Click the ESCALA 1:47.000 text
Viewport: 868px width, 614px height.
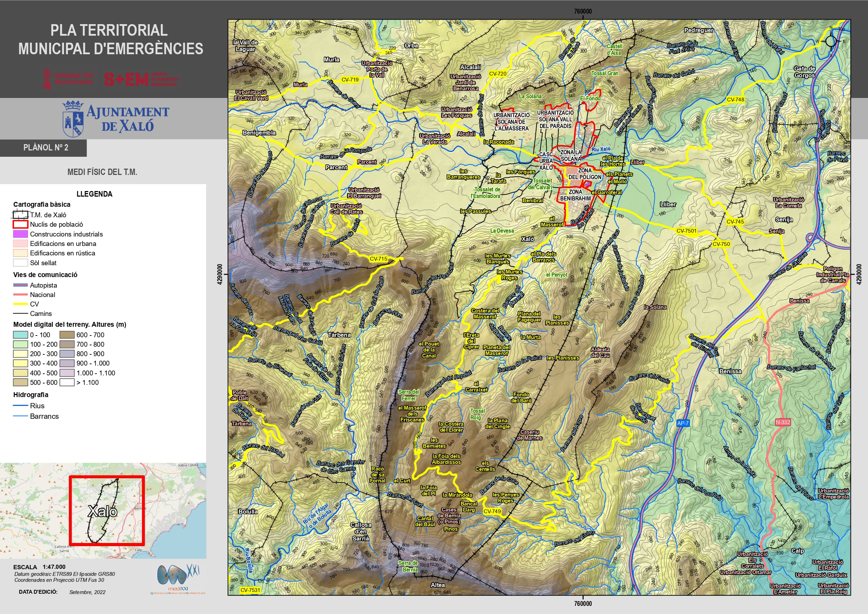click(x=39, y=567)
